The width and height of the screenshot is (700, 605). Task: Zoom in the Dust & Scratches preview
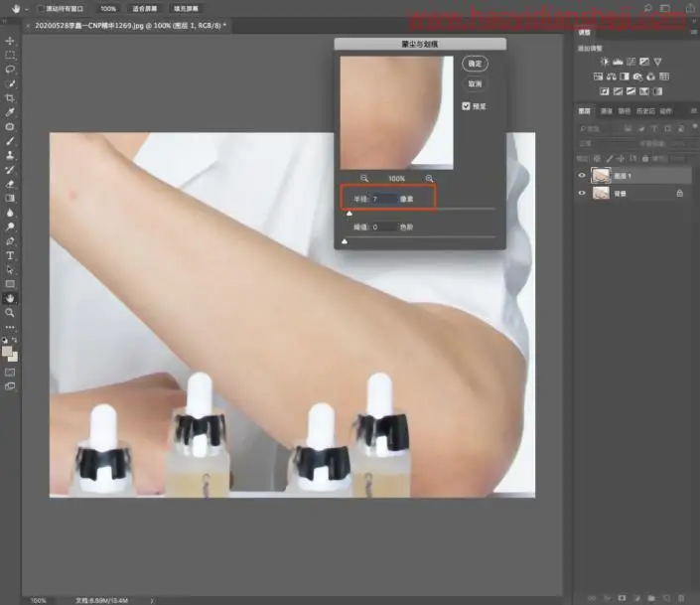pyautogui.click(x=430, y=178)
